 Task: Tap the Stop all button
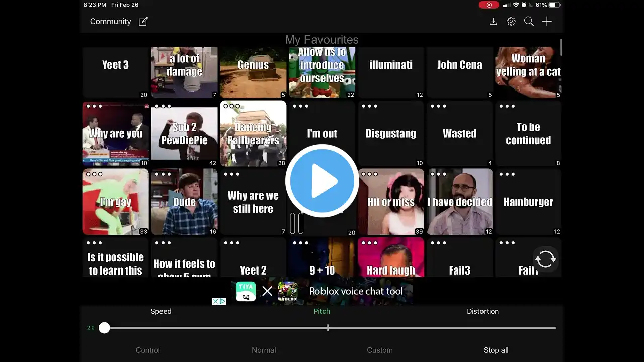[x=496, y=350]
